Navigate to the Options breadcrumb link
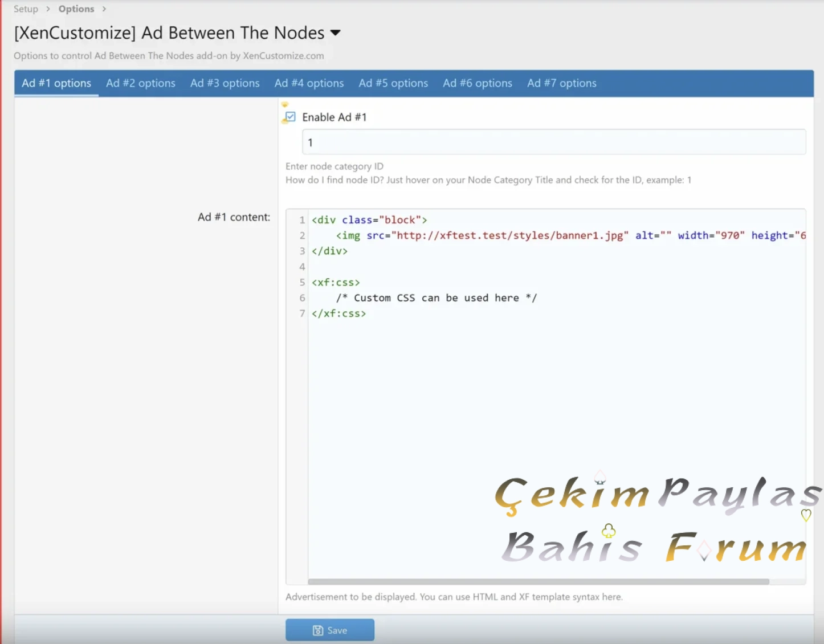The image size is (824, 644). pos(76,9)
